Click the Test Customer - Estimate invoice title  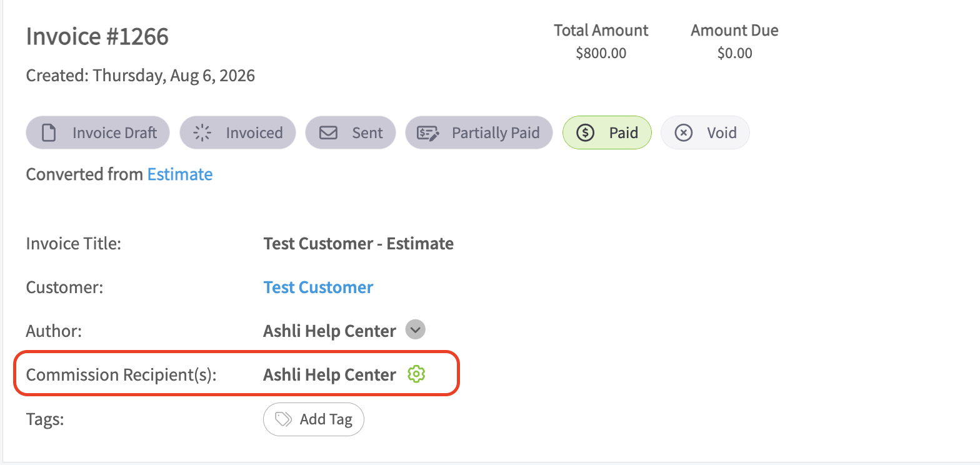coord(359,243)
